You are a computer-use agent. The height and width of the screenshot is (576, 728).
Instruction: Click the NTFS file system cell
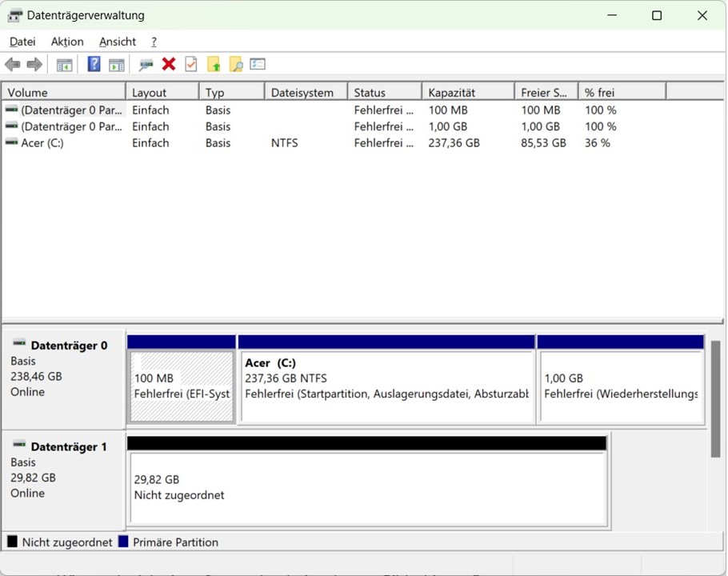(x=285, y=143)
